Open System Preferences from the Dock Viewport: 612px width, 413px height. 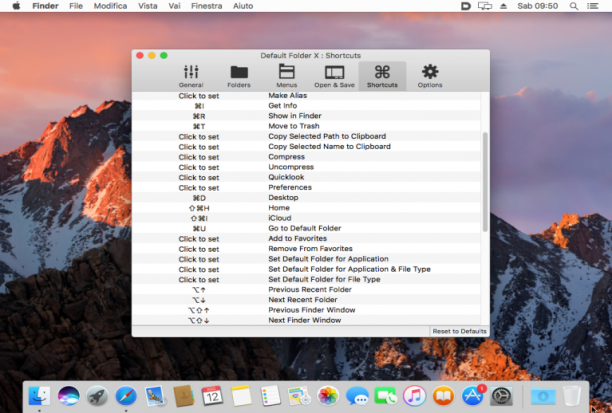pyautogui.click(x=501, y=396)
